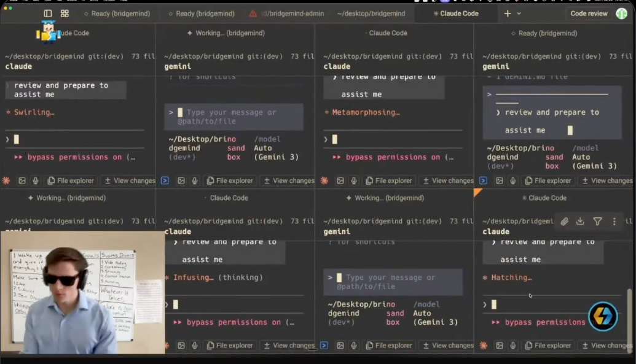Image resolution: width=636 pixels, height=364 pixels.
Task: Attach an image in the Ready gemini pane
Action: [x=500, y=180]
